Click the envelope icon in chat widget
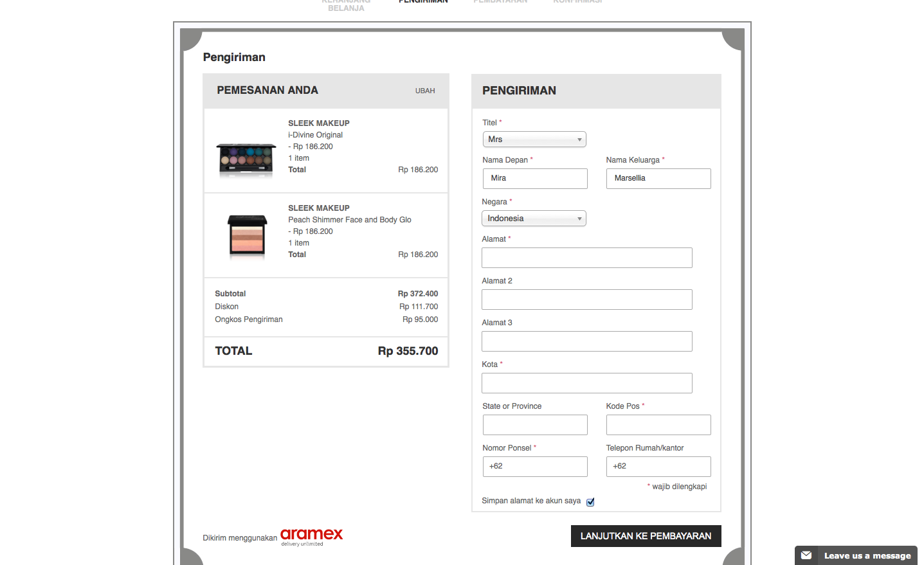 pyautogui.click(x=806, y=555)
